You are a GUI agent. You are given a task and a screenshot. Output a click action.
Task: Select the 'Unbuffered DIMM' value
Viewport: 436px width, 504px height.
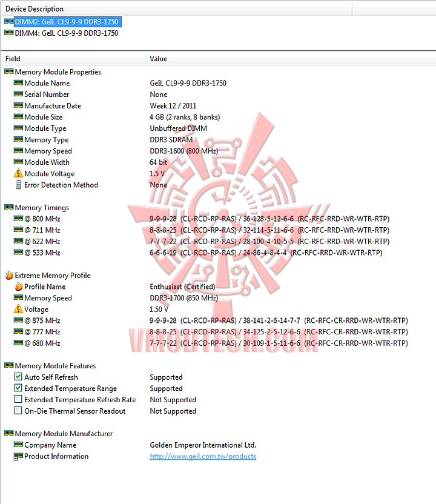(178, 128)
